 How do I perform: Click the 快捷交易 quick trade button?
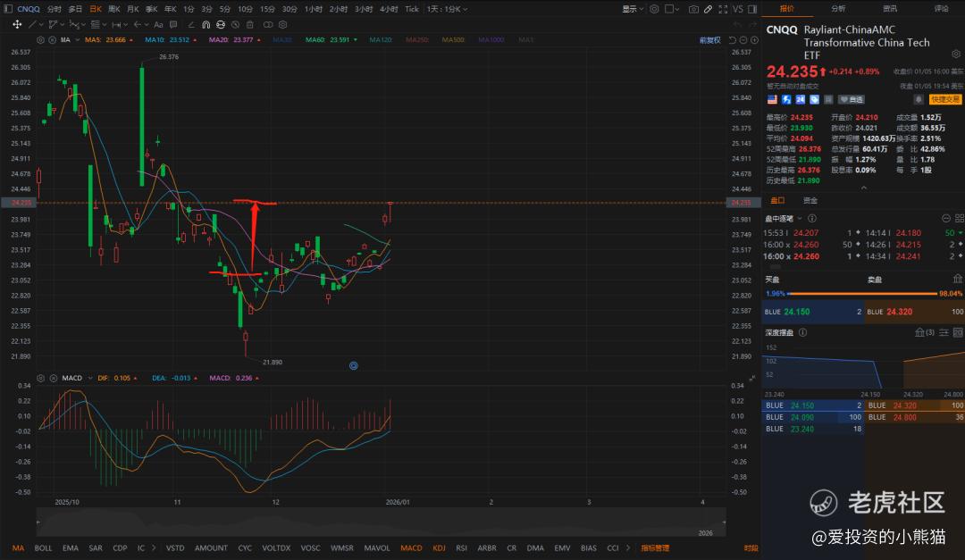coord(944,99)
